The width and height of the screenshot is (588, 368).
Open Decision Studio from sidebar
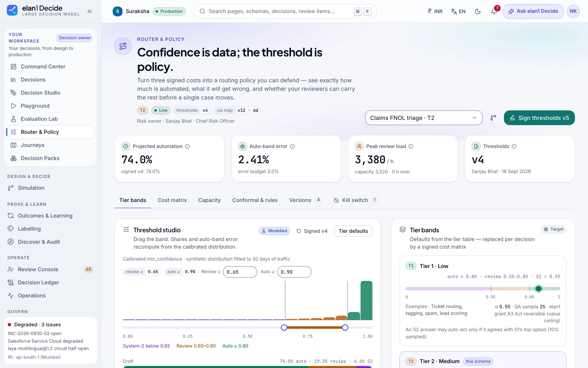[51, 93]
